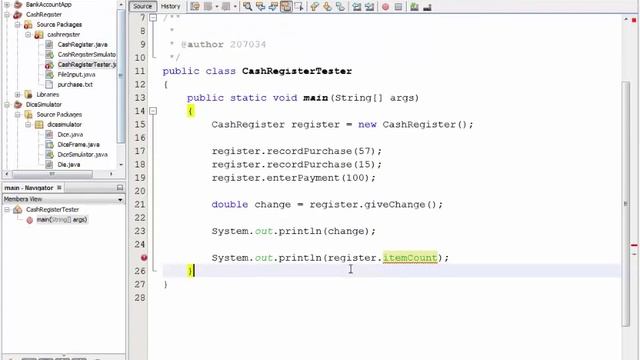
Task: Click System.out.println(change) line
Action: coord(293,231)
